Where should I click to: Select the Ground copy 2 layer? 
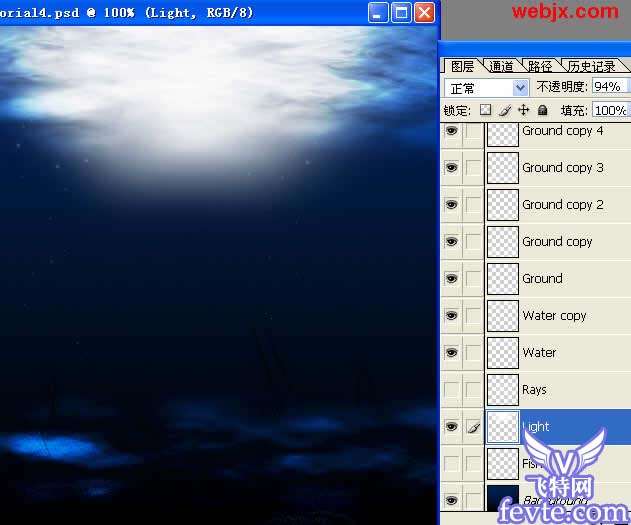click(562, 205)
